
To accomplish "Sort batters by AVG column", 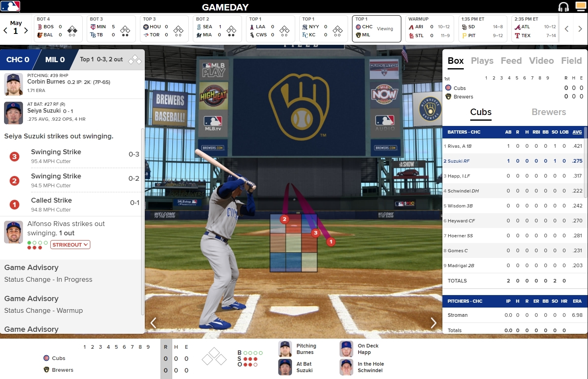I will point(577,132).
